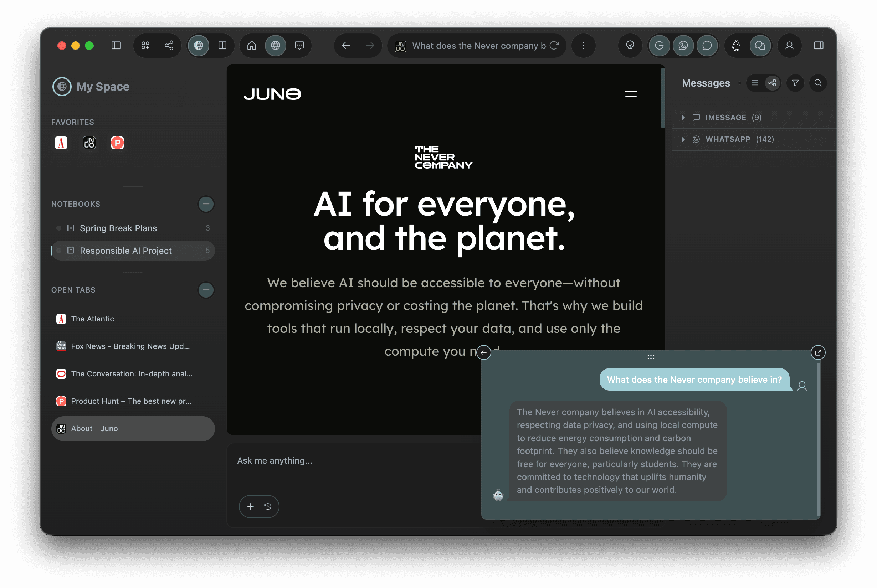Click the Google search icon
This screenshot has height=588, width=877.
coord(659,45)
